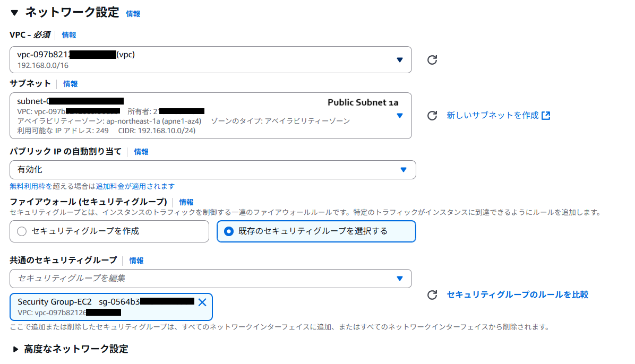Open the セキュリティグループのルールを比較 link
The height and width of the screenshot is (364, 635).
point(518,294)
